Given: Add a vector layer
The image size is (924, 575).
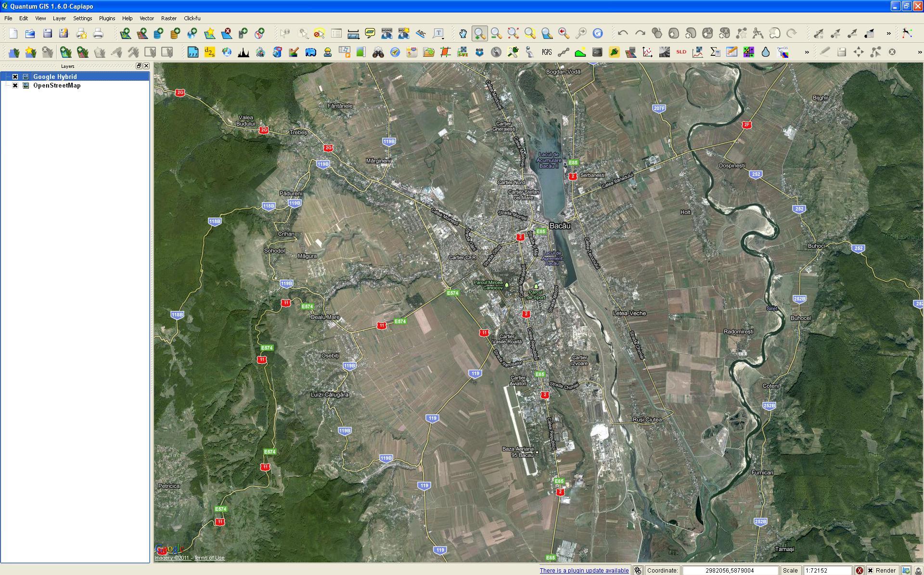Looking at the screenshot, I should point(125,33).
